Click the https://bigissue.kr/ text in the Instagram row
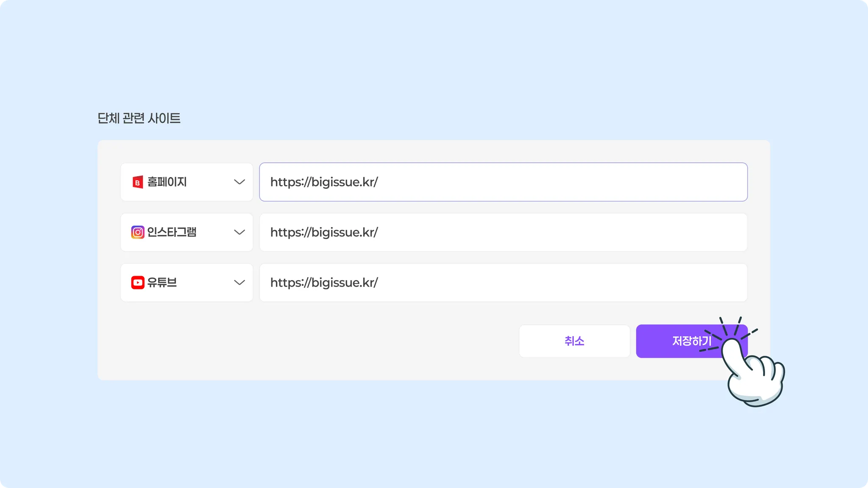This screenshot has width=868, height=488. coord(324,232)
